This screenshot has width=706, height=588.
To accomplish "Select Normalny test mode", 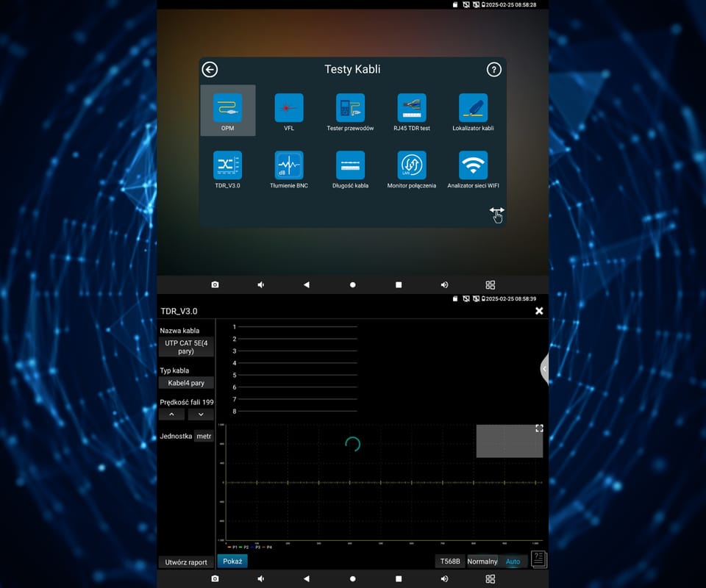I will [482, 562].
